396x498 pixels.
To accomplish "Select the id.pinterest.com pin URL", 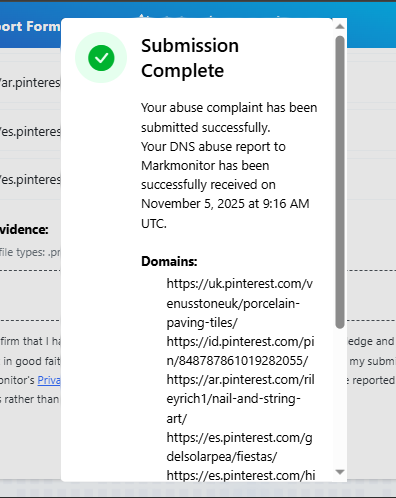I will 240,351.
